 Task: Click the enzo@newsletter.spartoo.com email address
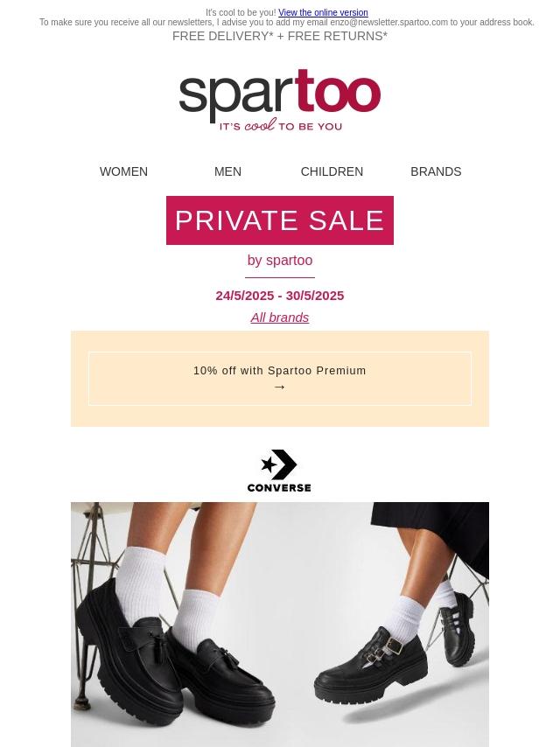click(388, 23)
